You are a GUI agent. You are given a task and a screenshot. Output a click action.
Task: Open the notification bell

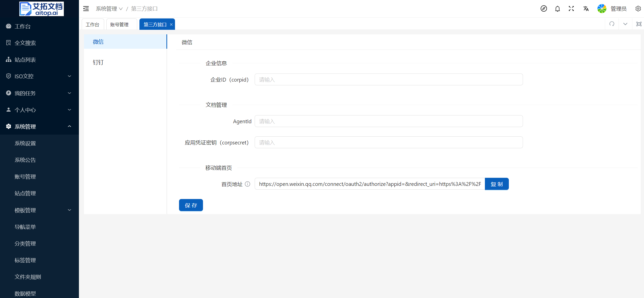coord(558,9)
